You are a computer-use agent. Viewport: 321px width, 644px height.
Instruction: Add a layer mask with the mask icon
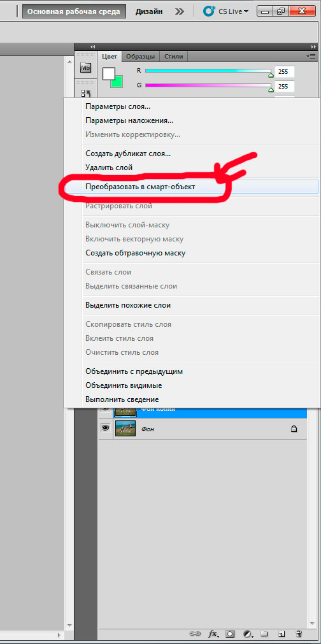pyautogui.click(x=231, y=633)
